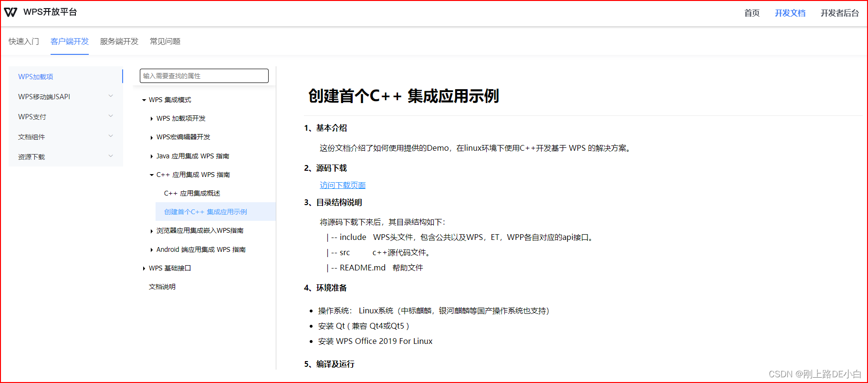Viewport: 868px width, 383px height.
Task: Click the 操作系统 Linux系统 bullet
Action: 434,311
